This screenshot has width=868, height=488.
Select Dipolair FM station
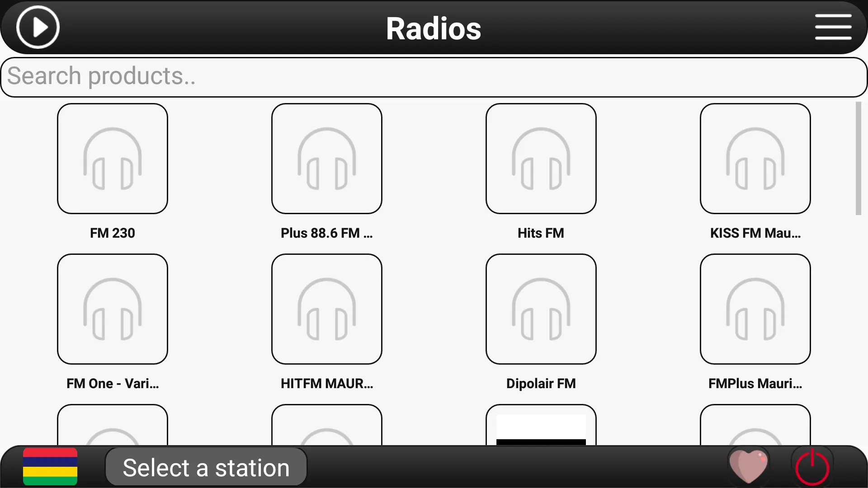(x=541, y=309)
